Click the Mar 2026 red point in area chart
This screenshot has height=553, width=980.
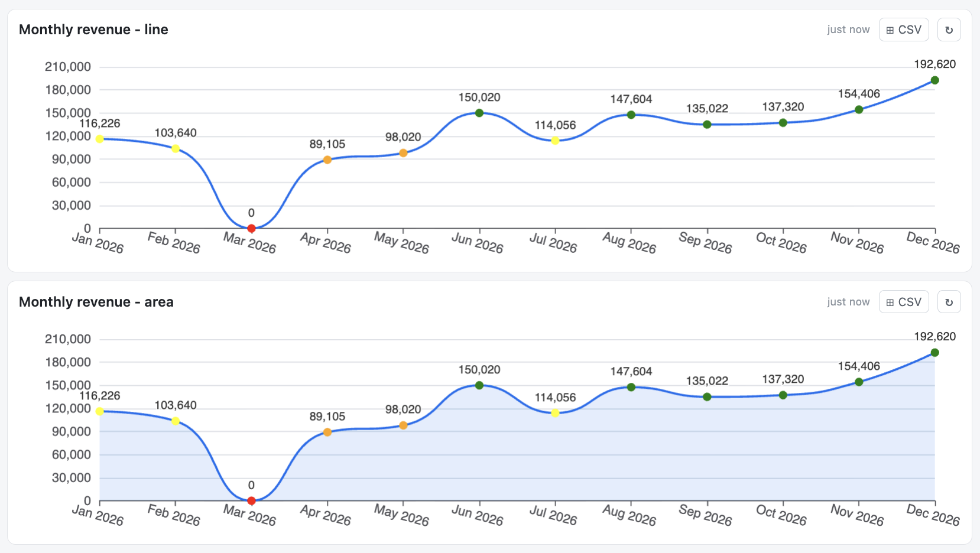pos(251,500)
